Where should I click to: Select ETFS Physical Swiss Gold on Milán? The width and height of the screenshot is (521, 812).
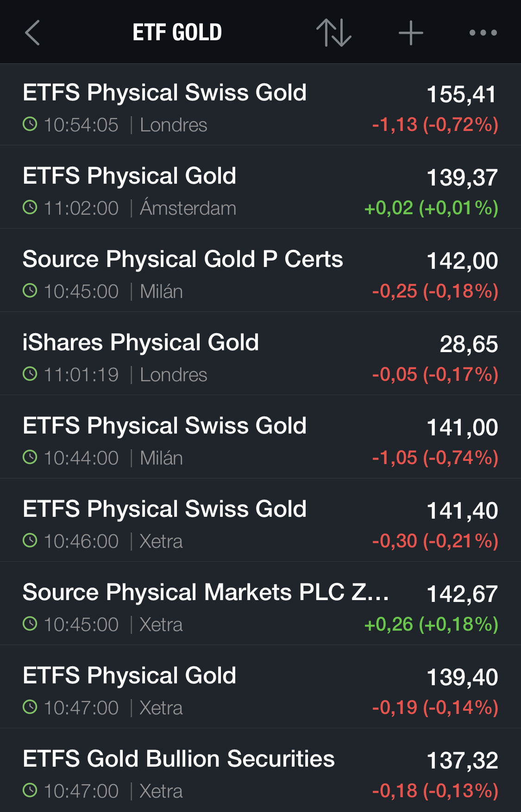260,437
